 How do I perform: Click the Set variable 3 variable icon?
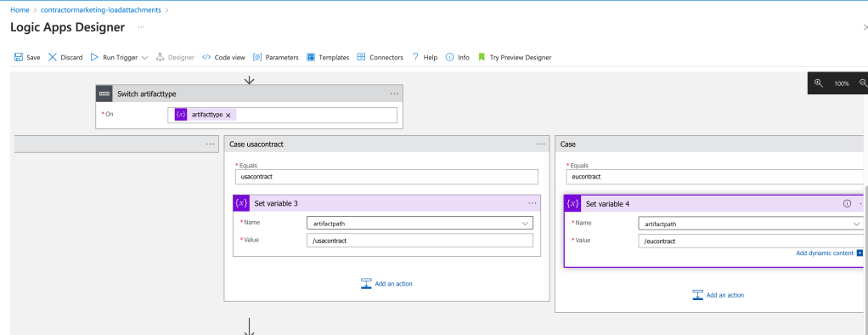pos(241,203)
